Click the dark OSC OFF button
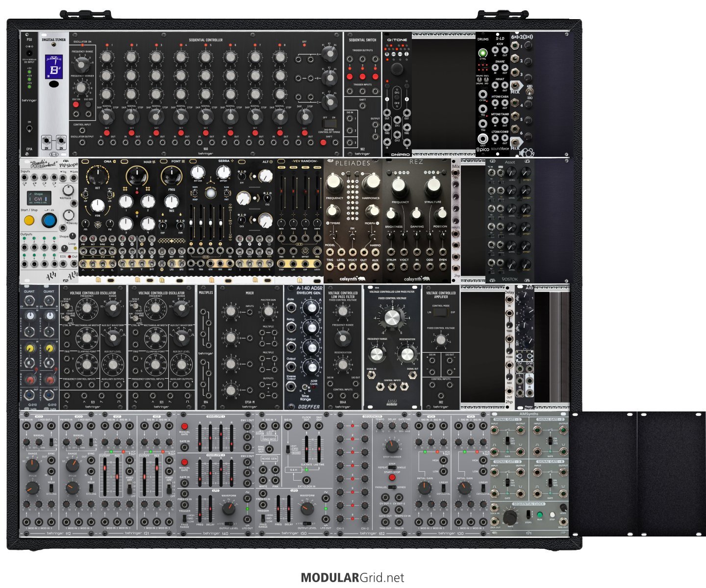This screenshot has height=588, width=706. pos(88,104)
